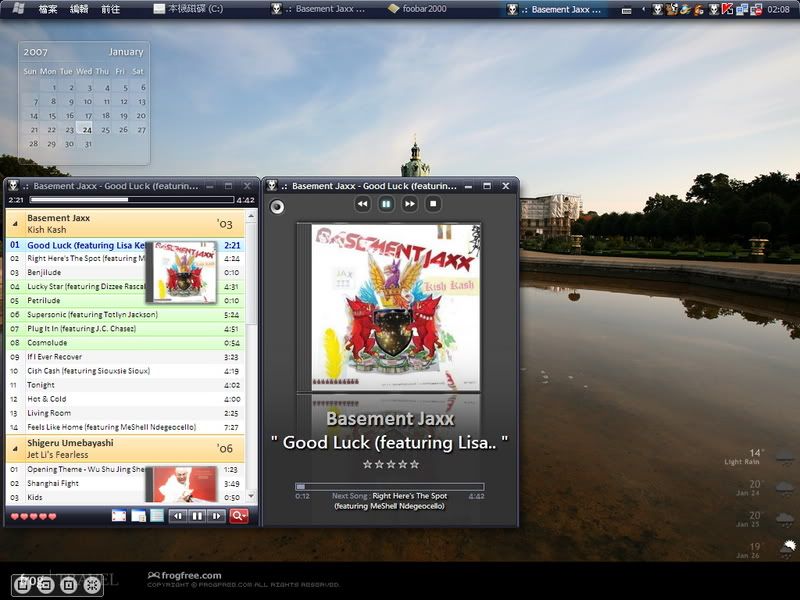The image size is (800, 600).
Task: Click the foobar icon in album art window title bar
Action: 272,186
